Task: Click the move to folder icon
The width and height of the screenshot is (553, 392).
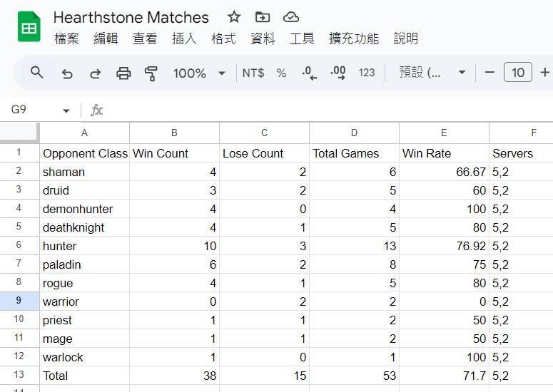Action: coord(263,17)
